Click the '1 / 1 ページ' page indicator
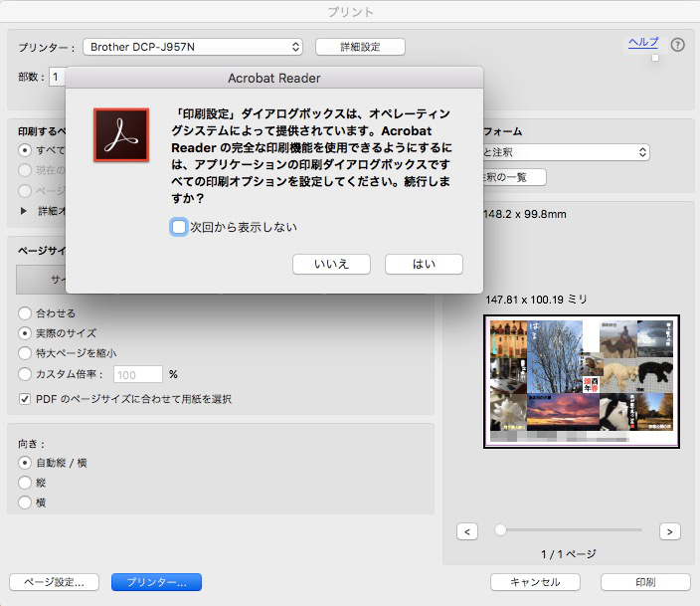 tap(569, 554)
